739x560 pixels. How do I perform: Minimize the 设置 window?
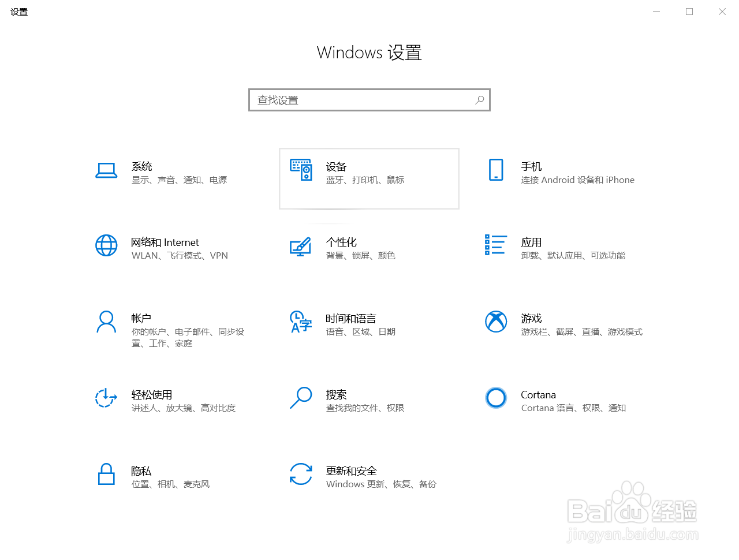click(656, 12)
